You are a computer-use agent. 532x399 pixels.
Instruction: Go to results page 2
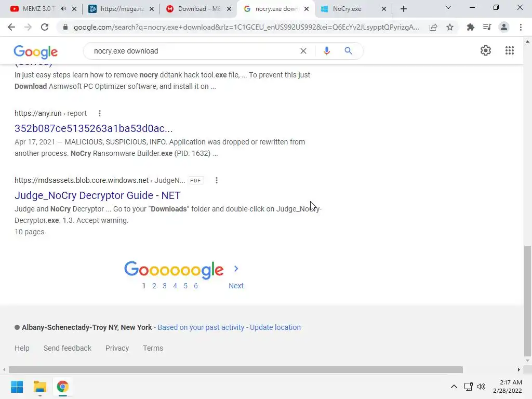[154, 286]
